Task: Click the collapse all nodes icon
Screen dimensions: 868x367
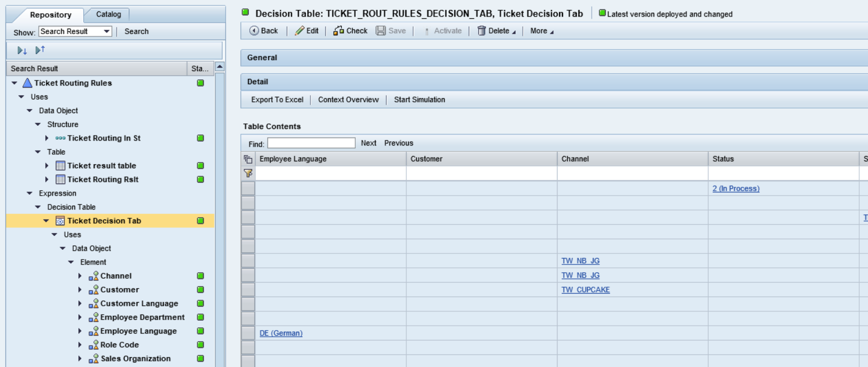Action: click(40, 50)
